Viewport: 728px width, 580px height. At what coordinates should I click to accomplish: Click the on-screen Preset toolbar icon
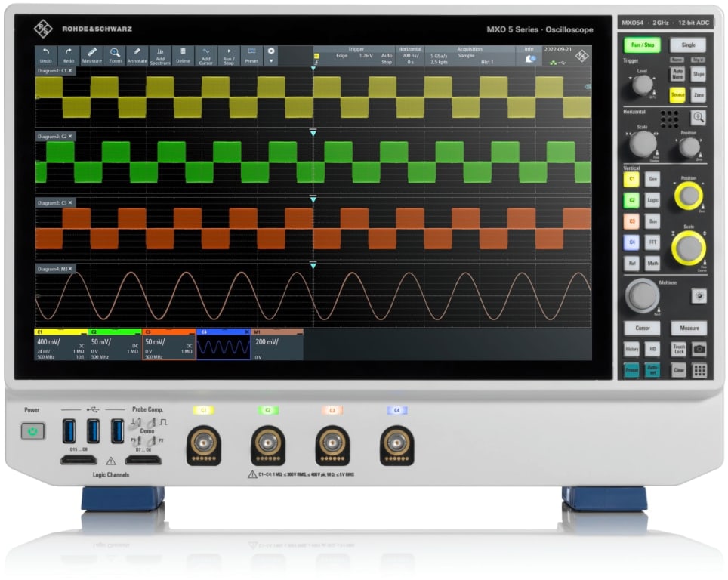[251, 55]
